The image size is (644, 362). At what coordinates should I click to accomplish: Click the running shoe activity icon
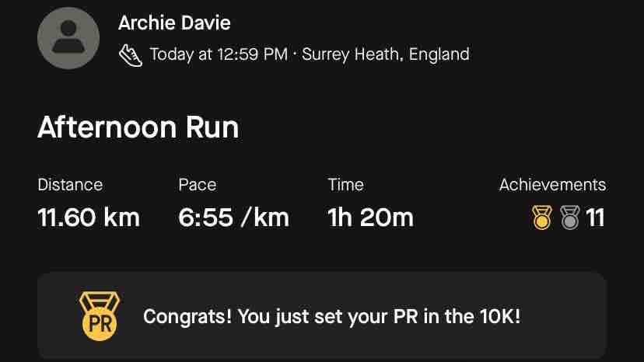pyautogui.click(x=131, y=55)
